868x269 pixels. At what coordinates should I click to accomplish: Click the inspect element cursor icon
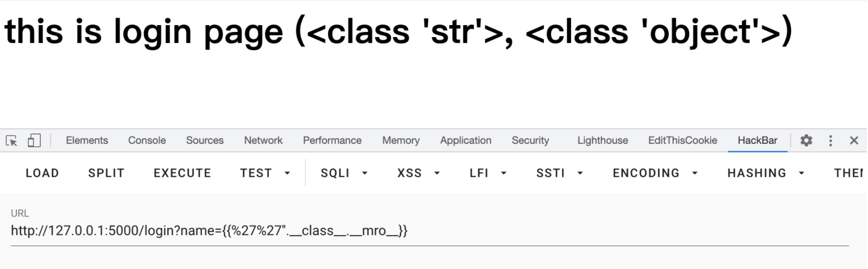[x=12, y=141]
